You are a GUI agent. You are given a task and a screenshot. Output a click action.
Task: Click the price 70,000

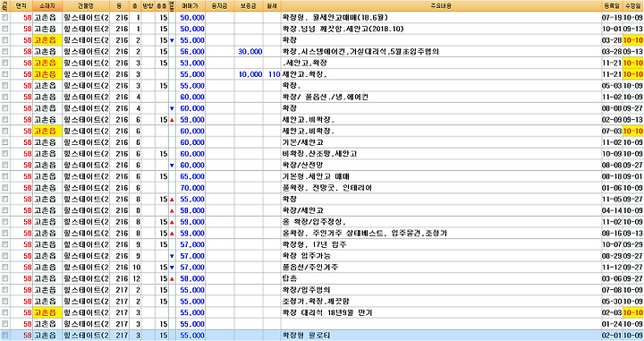192,188
